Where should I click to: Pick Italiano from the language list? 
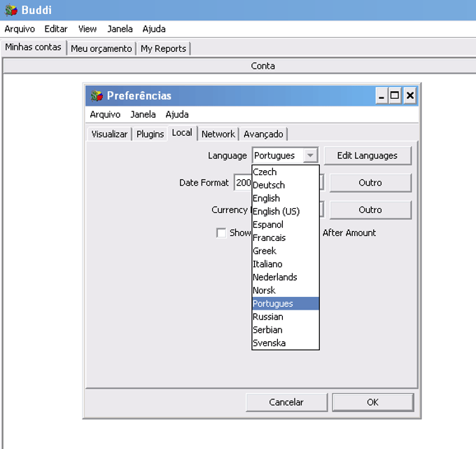[x=286, y=264]
